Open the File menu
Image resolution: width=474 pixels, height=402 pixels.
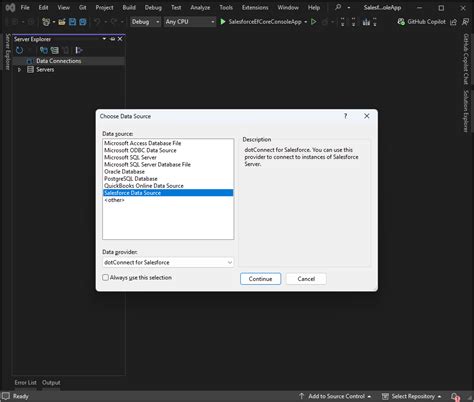click(25, 7)
